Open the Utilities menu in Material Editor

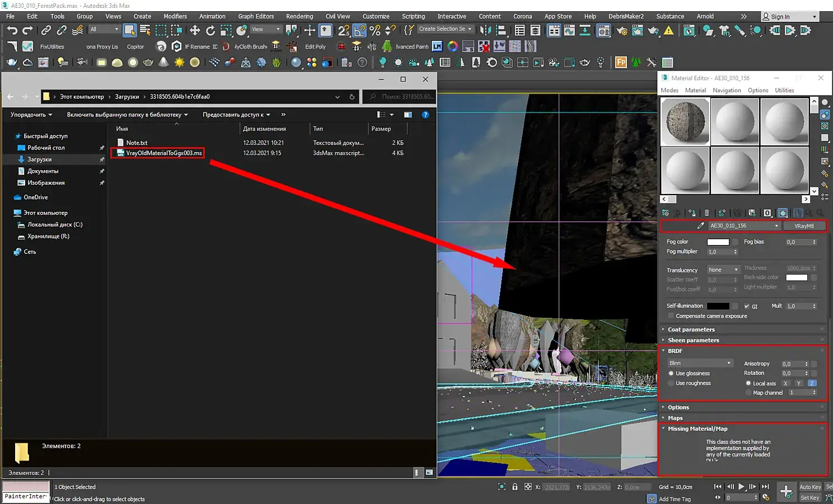(784, 90)
